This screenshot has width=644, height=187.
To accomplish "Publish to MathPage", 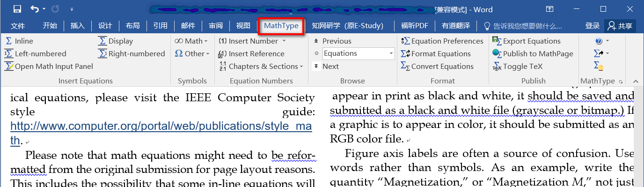I will (x=533, y=54).
